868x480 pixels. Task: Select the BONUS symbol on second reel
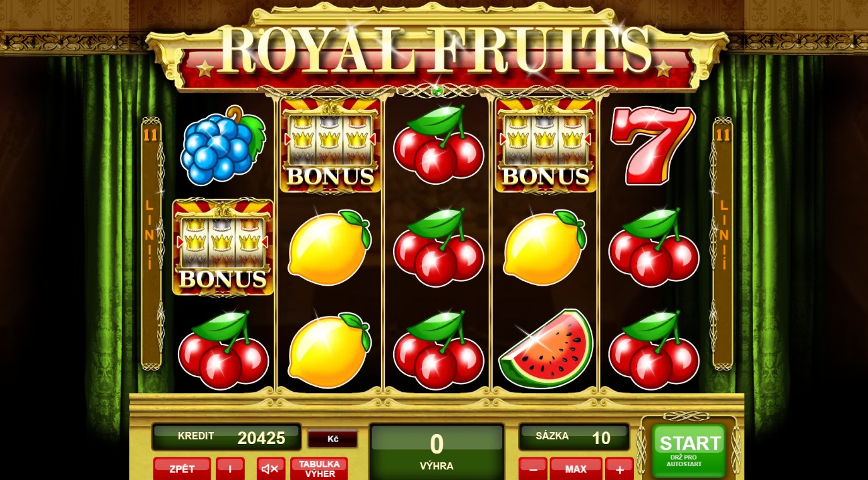[331, 145]
